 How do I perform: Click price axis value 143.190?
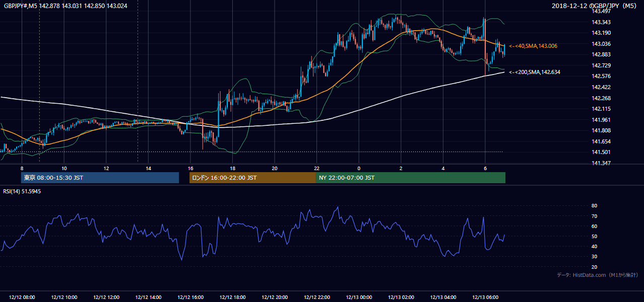pos(601,33)
